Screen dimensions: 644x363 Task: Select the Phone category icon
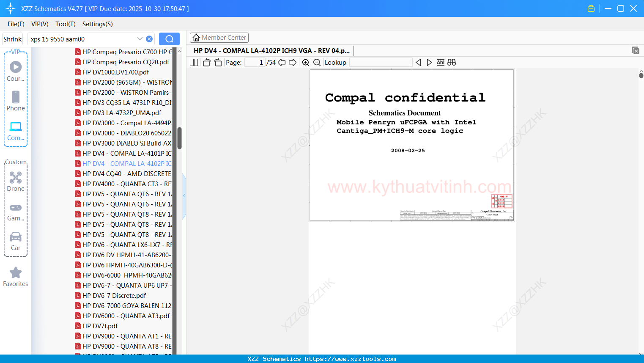pyautogui.click(x=16, y=101)
